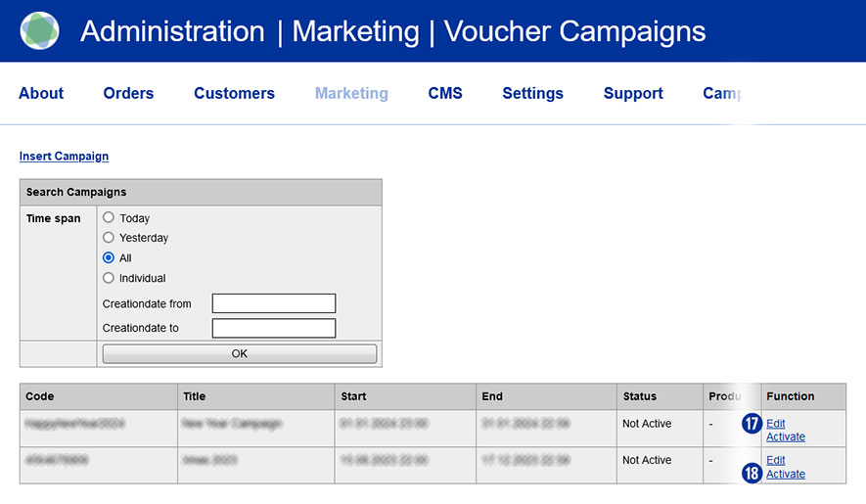Pick the Individual time span option
The image size is (866, 504).
click(109, 278)
